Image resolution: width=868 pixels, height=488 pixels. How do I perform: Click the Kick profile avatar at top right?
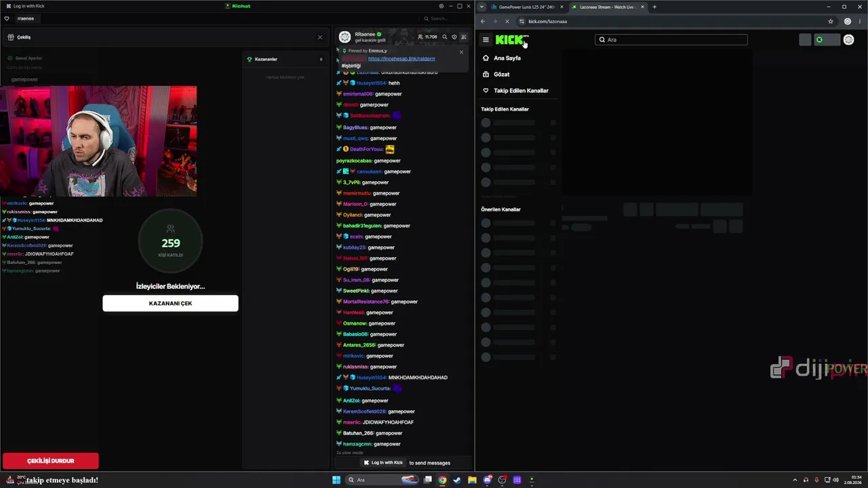848,40
